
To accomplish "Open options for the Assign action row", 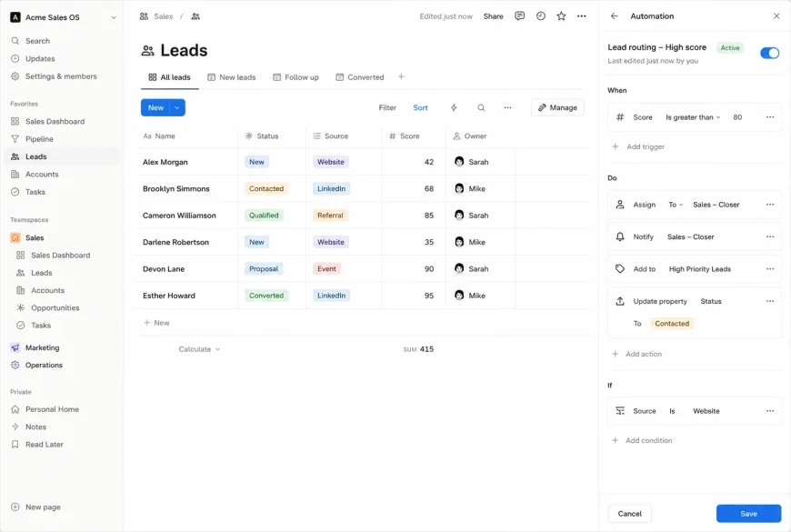I will click(x=770, y=205).
